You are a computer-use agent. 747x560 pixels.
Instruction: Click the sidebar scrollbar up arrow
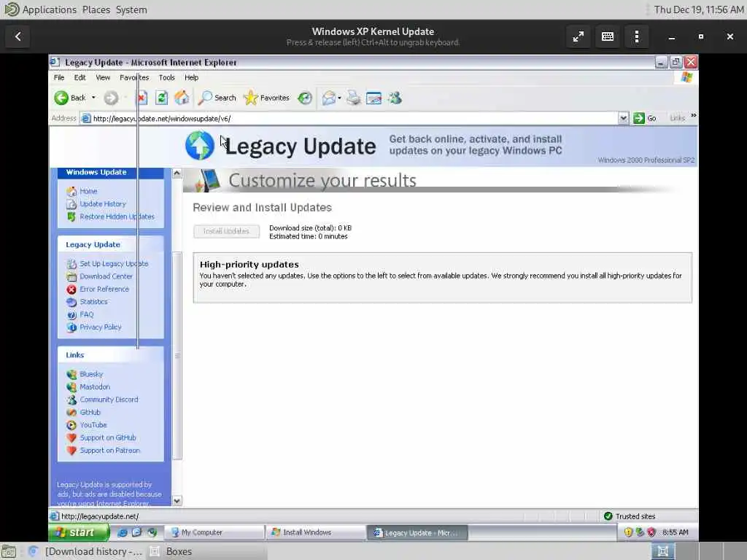(x=177, y=174)
